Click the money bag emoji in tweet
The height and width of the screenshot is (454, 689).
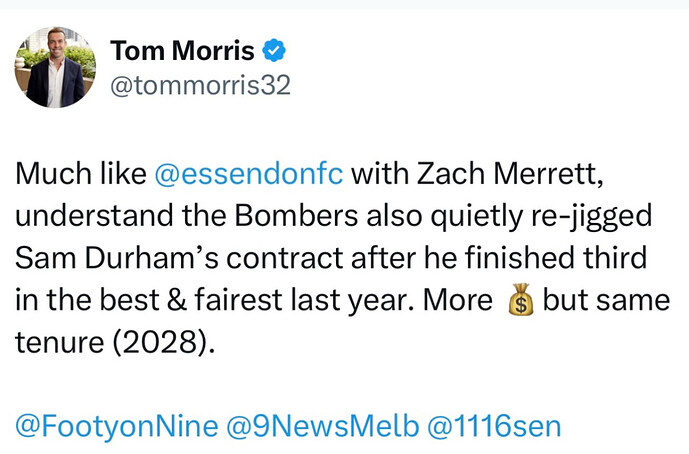[521, 300]
